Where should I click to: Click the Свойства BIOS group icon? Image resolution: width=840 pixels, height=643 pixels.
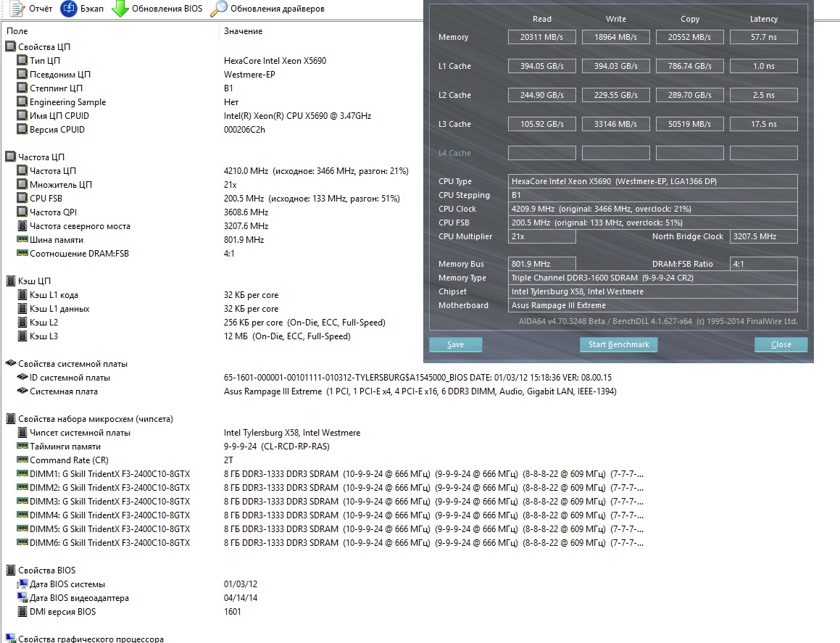pyautogui.click(x=11, y=570)
